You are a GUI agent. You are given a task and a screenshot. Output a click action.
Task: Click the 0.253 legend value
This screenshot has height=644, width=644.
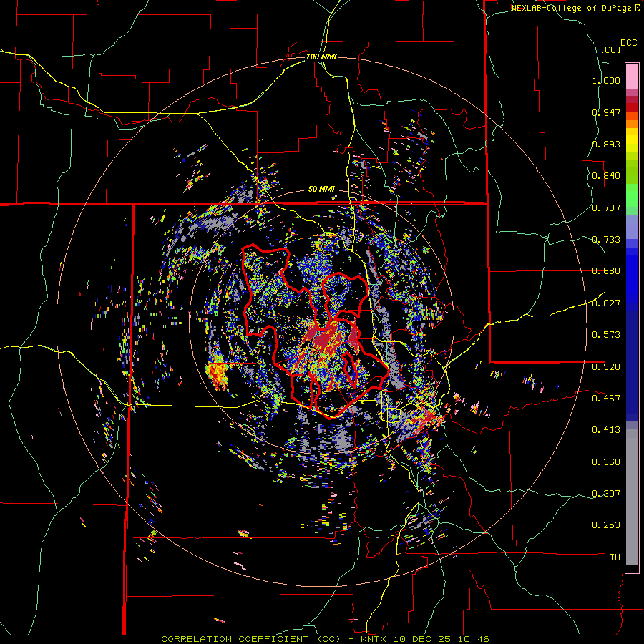click(x=606, y=525)
